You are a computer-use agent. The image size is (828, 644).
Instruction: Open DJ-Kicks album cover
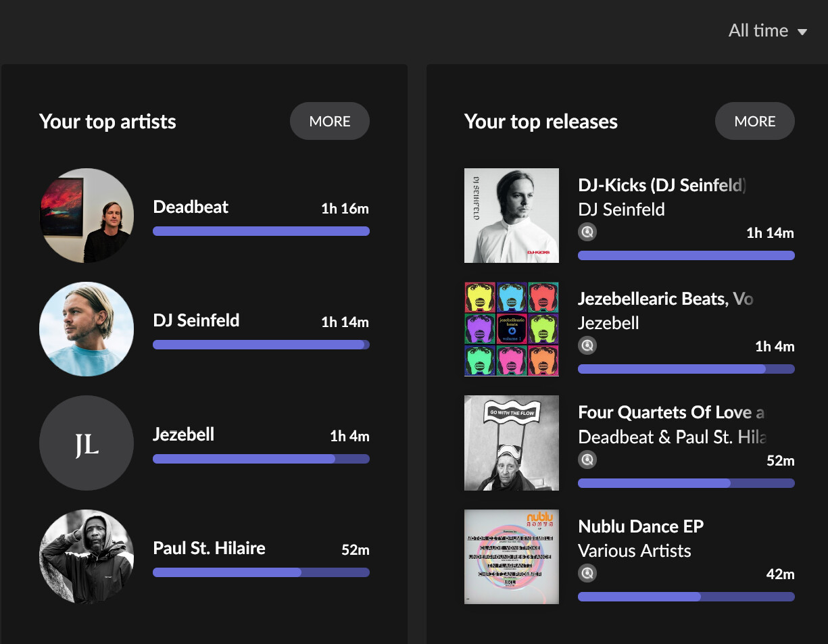click(x=512, y=216)
